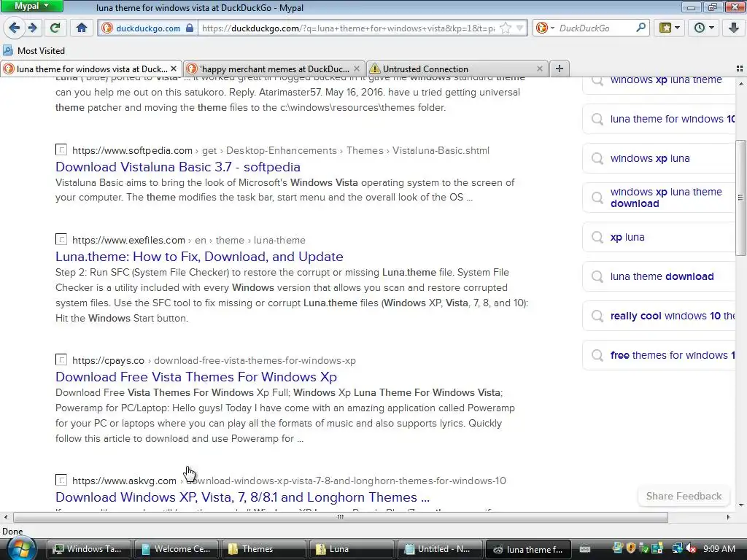Switch to the Luna folder taskbar window

click(x=352, y=549)
